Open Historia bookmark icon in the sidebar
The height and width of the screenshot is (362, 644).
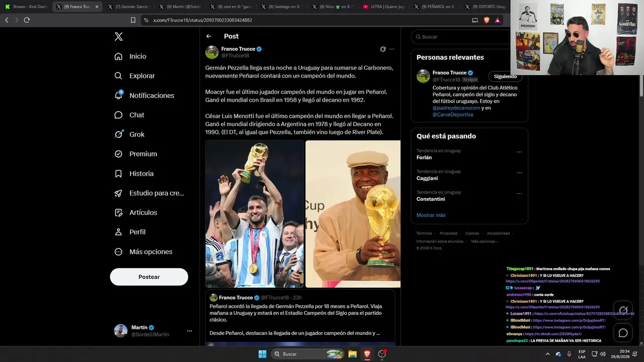click(118, 173)
